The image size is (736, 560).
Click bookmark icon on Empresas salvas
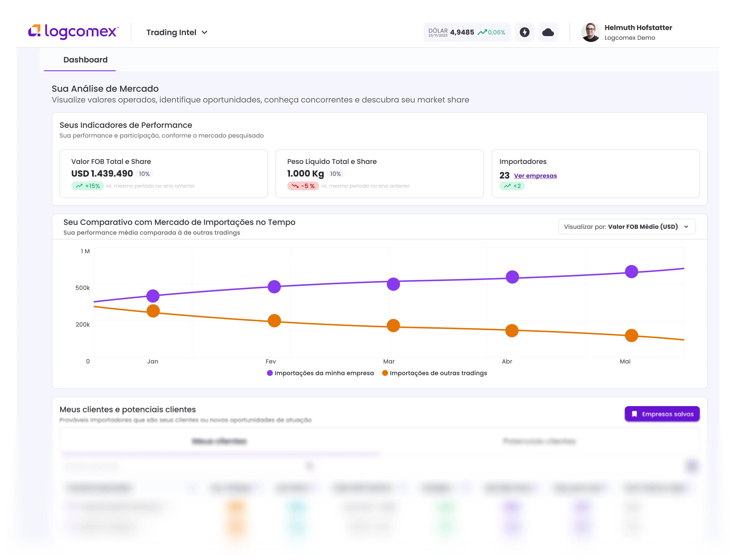(x=634, y=414)
